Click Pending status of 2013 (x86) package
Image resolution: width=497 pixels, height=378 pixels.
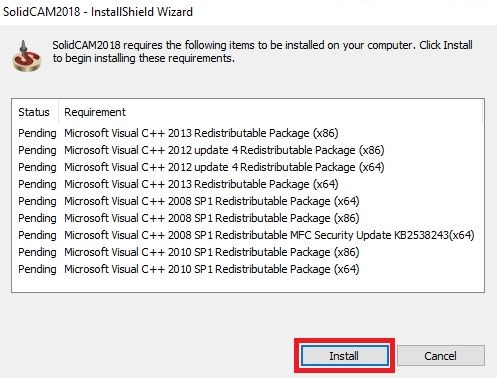[37, 133]
